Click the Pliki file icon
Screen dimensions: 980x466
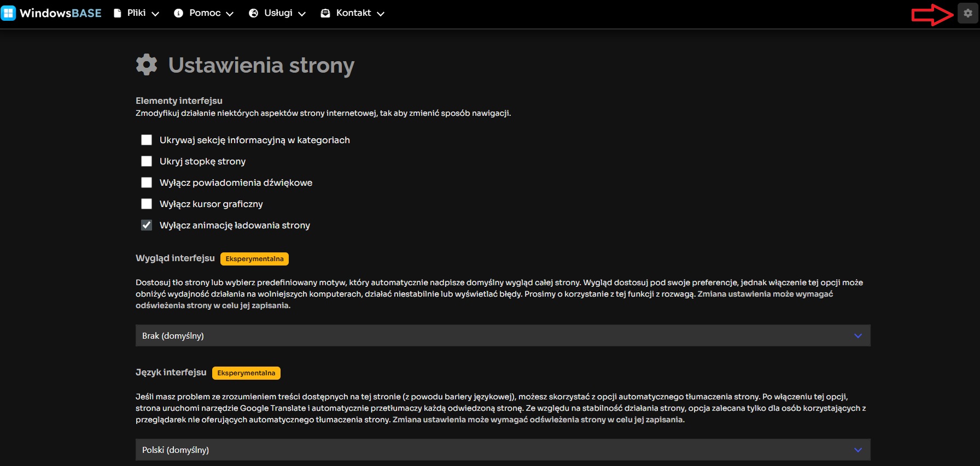(x=118, y=13)
